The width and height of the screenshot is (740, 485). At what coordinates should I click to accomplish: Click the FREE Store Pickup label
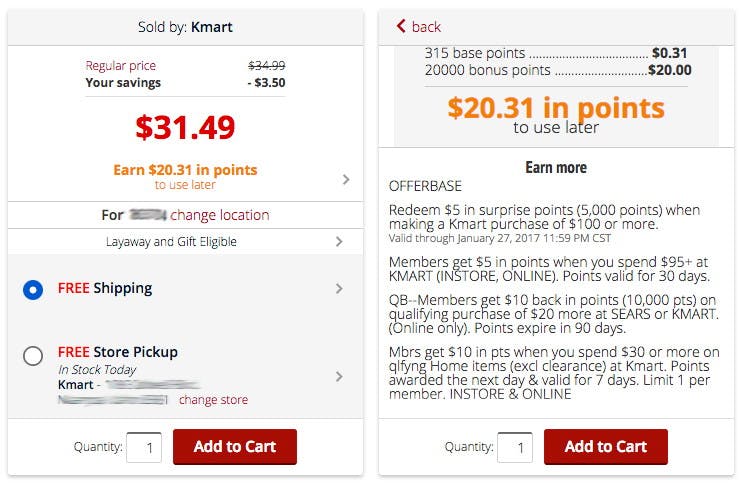click(117, 352)
